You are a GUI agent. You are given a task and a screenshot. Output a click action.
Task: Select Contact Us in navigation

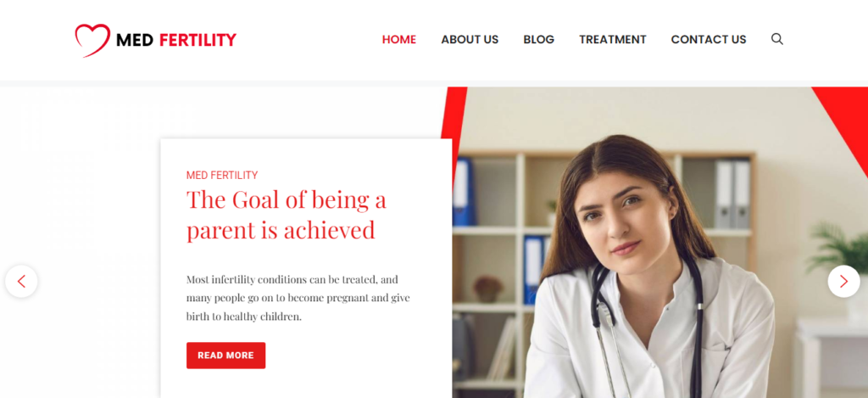click(709, 39)
